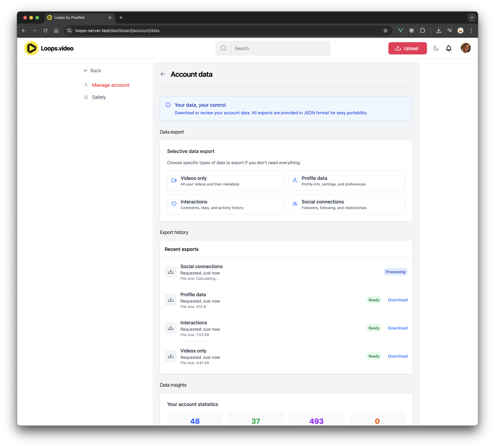Viewport: 495px width, 448px height.
Task: Export Interactions data card
Action: [225, 204]
